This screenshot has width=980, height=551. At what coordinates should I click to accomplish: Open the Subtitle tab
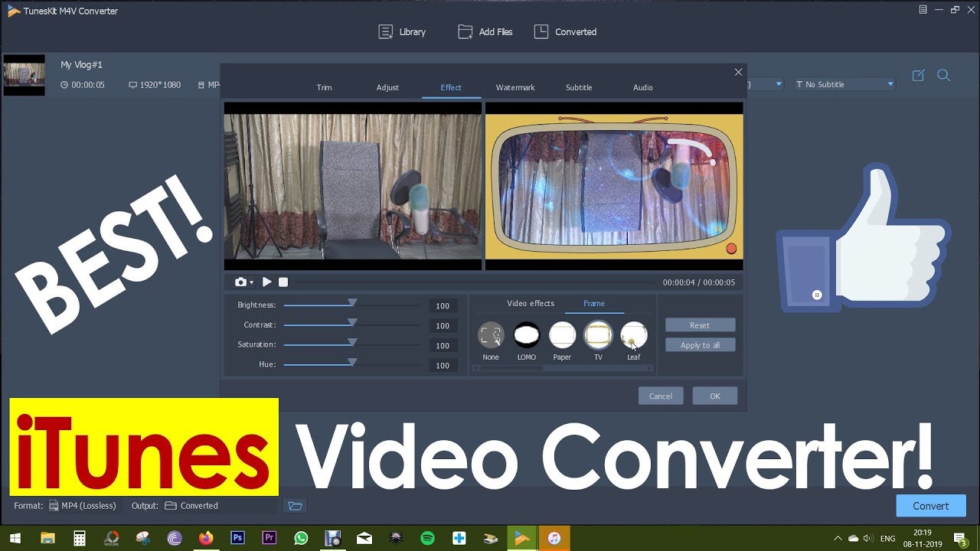pyautogui.click(x=579, y=87)
